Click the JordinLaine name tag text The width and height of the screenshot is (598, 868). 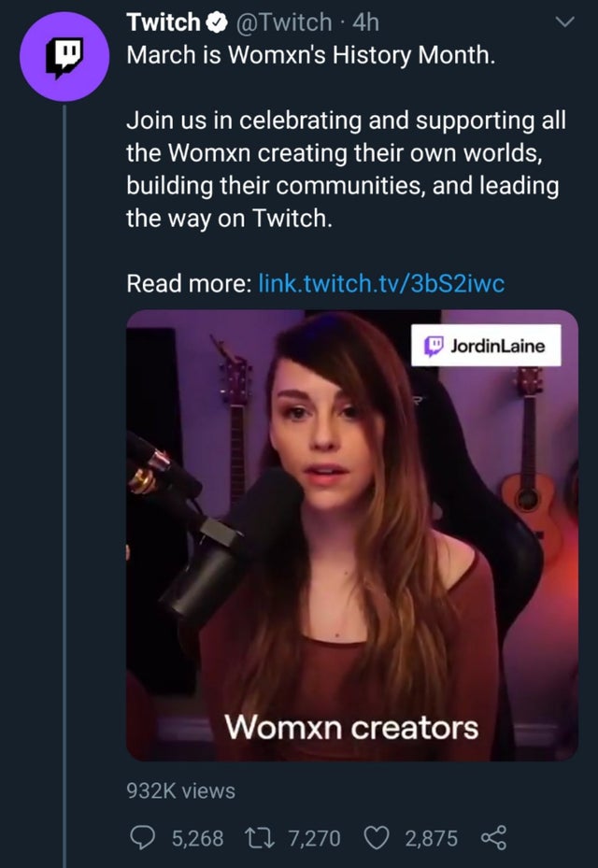(x=499, y=346)
